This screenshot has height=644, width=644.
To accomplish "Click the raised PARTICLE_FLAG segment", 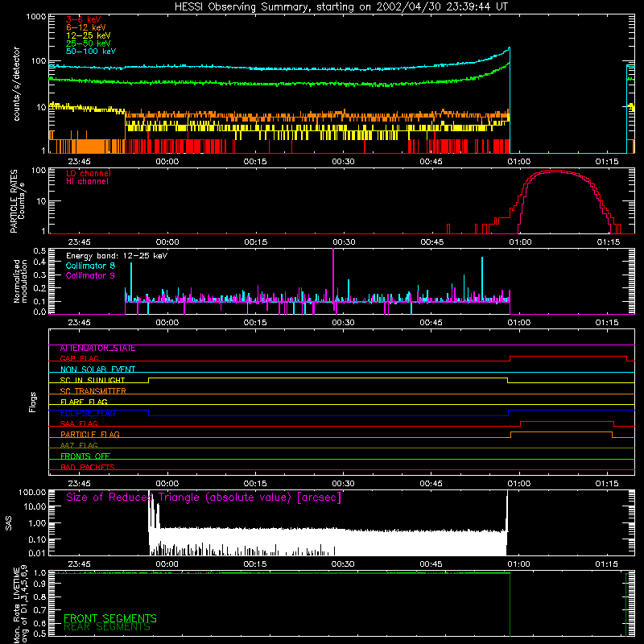I will point(561,432).
